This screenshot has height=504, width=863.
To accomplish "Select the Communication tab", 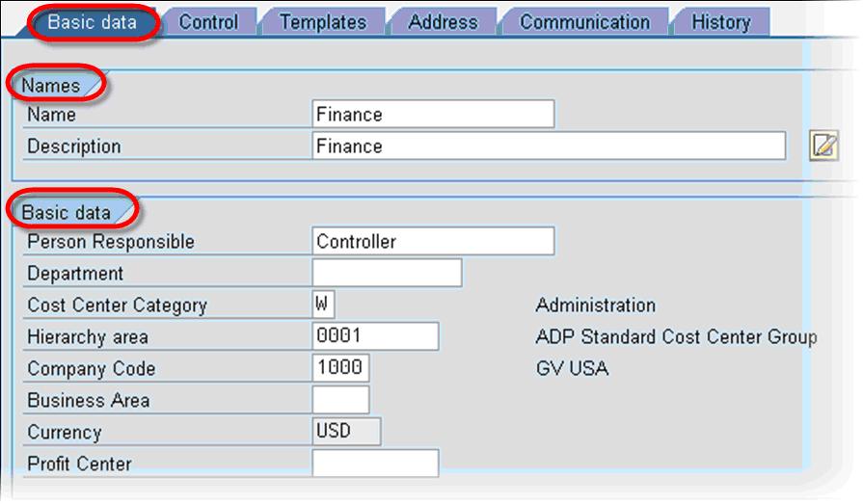I will (x=584, y=22).
